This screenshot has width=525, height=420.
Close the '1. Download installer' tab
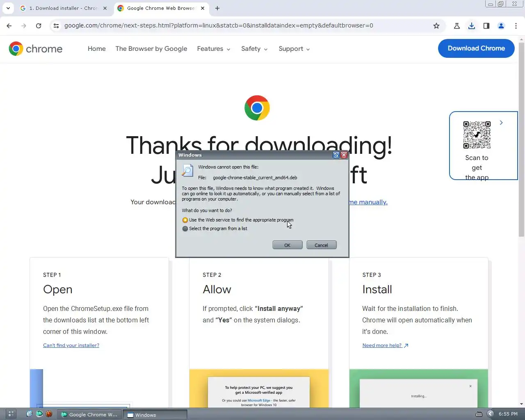click(x=105, y=8)
